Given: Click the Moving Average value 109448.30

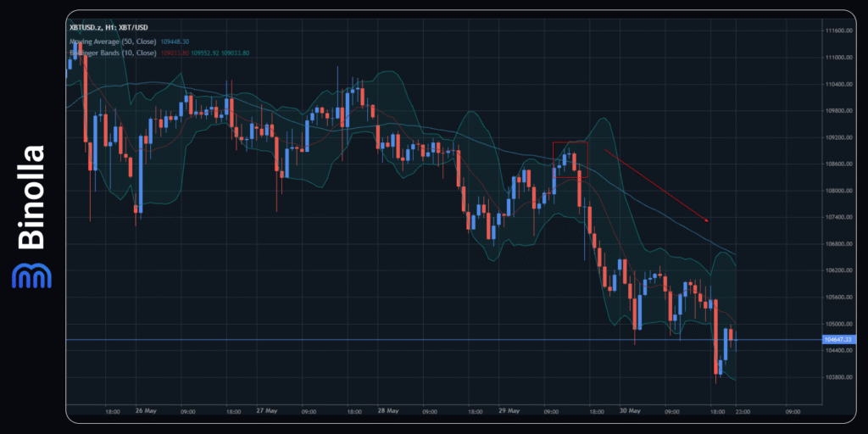Looking at the screenshot, I should [x=176, y=40].
